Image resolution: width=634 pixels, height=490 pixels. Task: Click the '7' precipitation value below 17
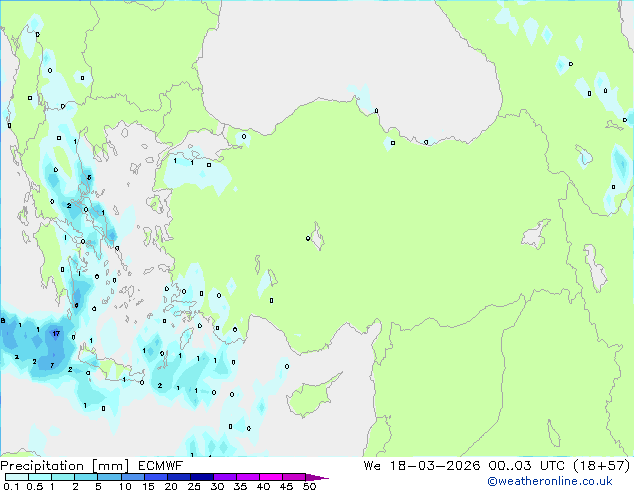click(52, 365)
